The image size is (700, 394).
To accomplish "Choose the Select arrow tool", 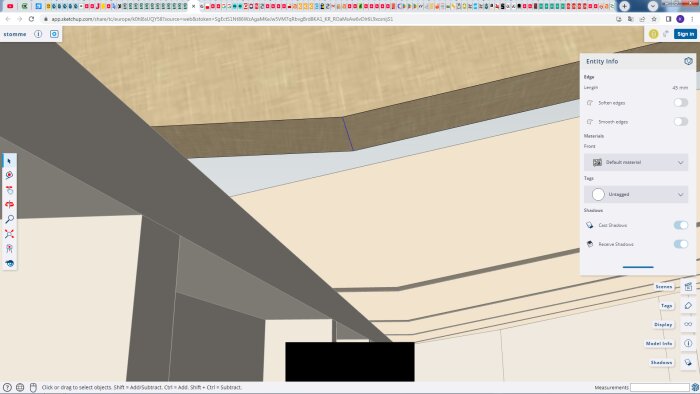I will coord(9,161).
